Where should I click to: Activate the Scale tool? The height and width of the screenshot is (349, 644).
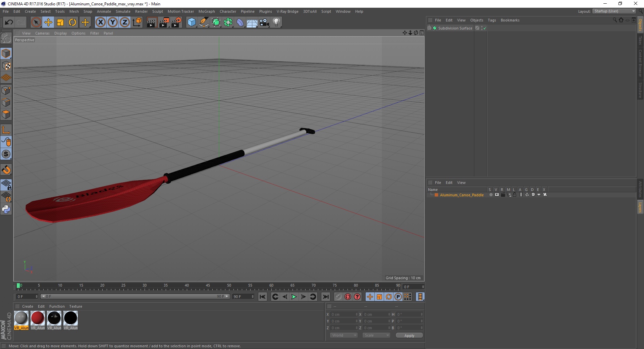coord(60,22)
